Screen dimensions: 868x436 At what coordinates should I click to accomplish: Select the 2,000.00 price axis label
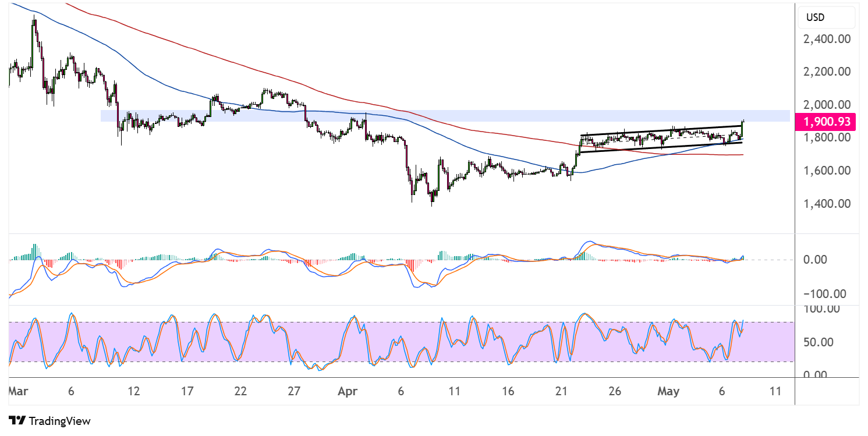(x=827, y=105)
